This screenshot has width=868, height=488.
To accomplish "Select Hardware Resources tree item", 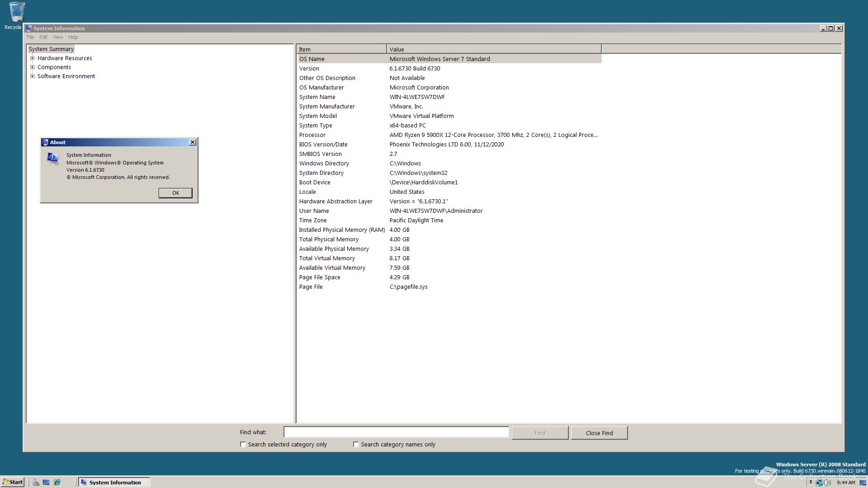I will coord(65,58).
